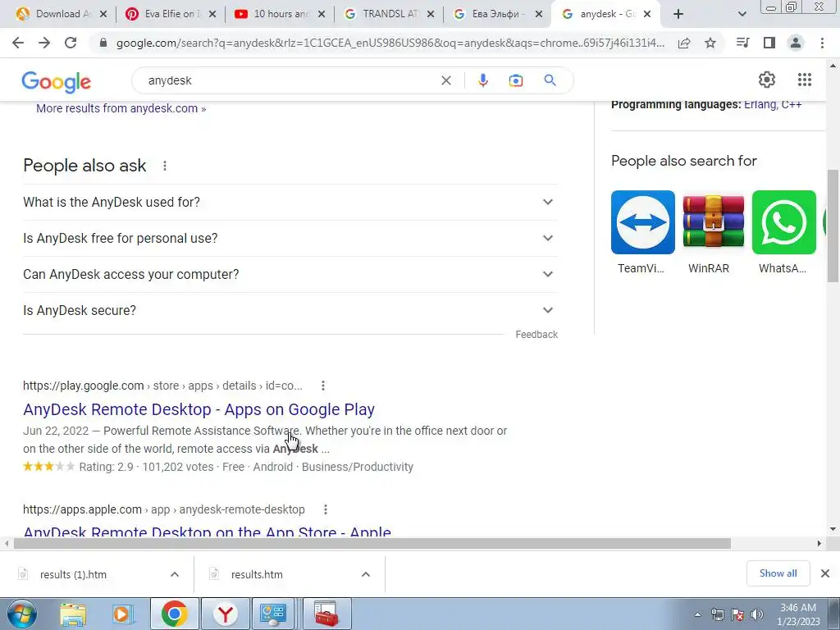840x630 pixels.
Task: Open the media control icon
Action: pyautogui.click(x=743, y=43)
